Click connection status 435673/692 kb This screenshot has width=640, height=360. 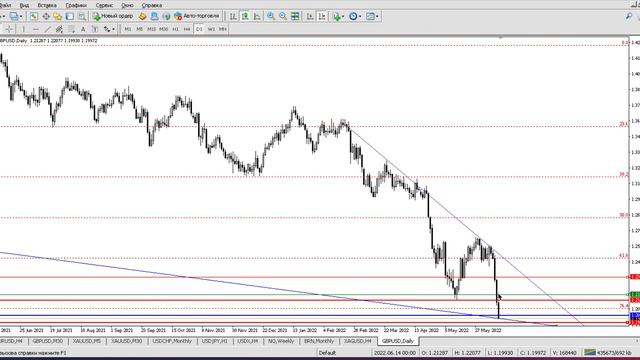click(x=608, y=353)
